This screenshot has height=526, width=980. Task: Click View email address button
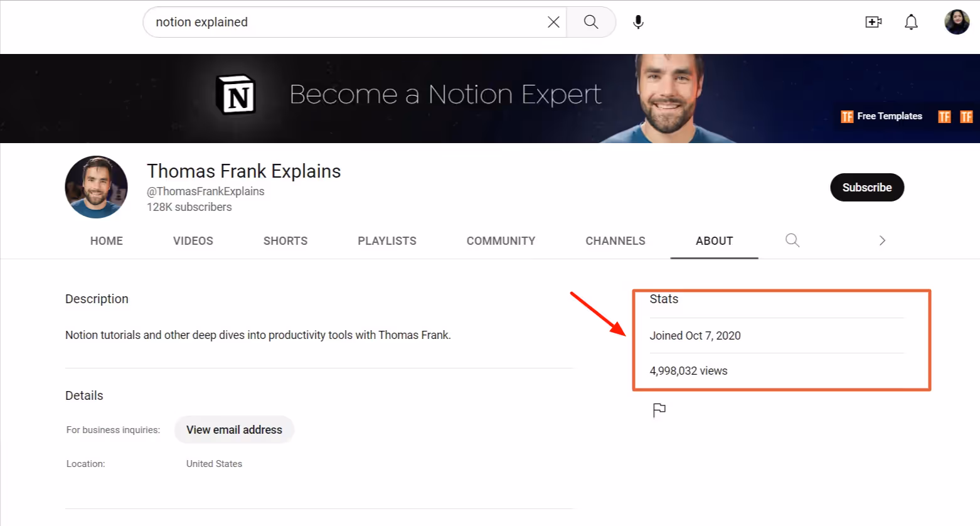[x=234, y=430]
